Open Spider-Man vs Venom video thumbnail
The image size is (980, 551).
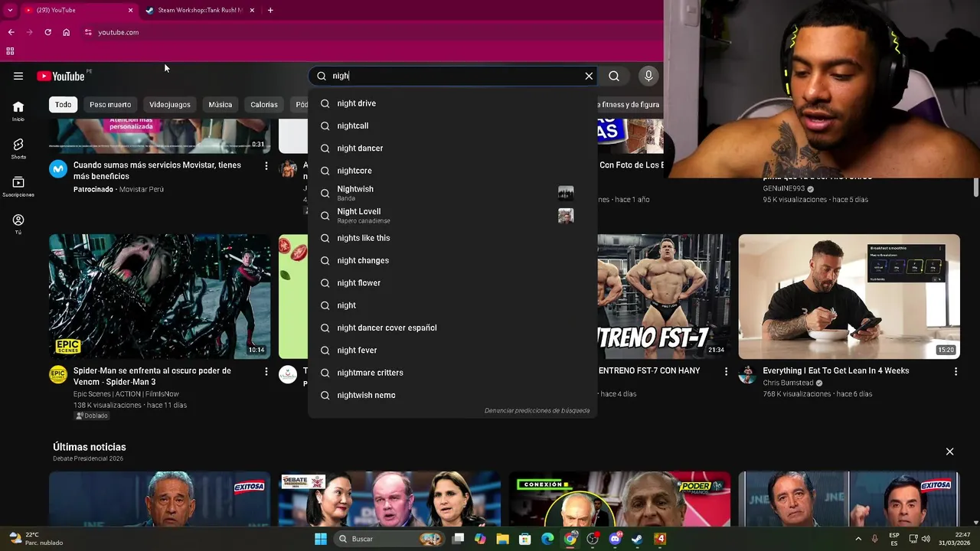(x=159, y=296)
